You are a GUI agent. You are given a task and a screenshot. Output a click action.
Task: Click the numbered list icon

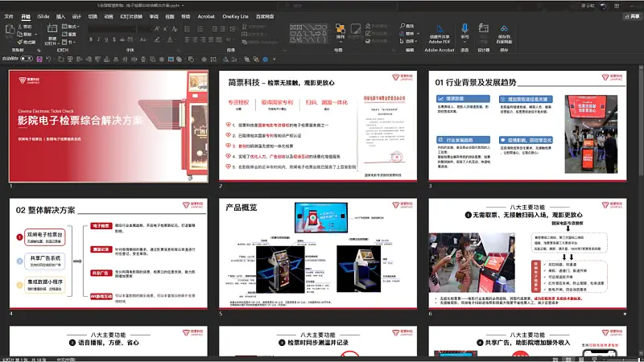tap(200, 29)
